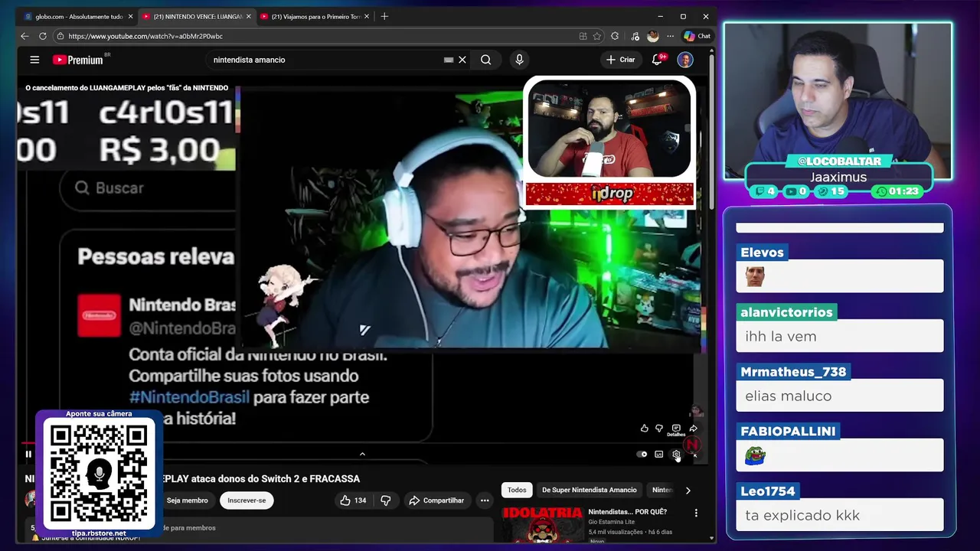980x551 pixels.
Task: Dislike the video below the title
Action: [386, 500]
